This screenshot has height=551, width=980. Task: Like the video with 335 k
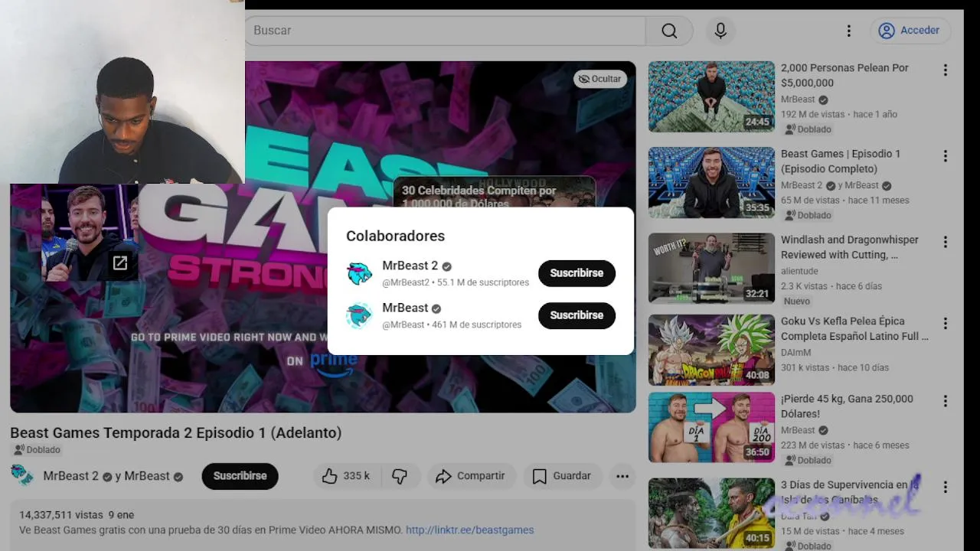[x=345, y=476]
